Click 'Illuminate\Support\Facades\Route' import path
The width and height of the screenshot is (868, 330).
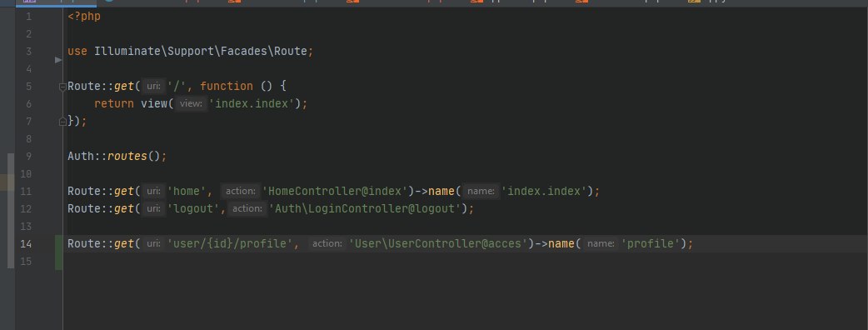pos(201,51)
